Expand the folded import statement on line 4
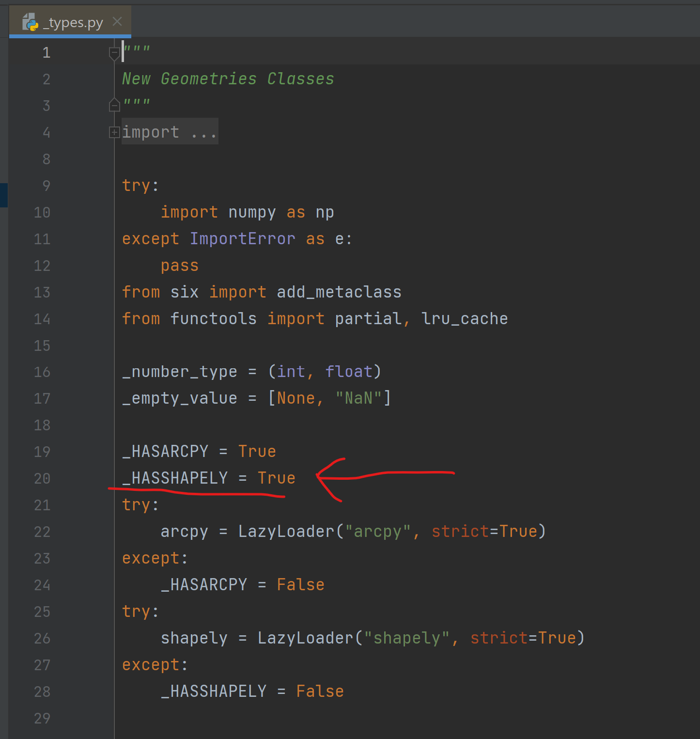The width and height of the screenshot is (700, 739). click(x=114, y=131)
